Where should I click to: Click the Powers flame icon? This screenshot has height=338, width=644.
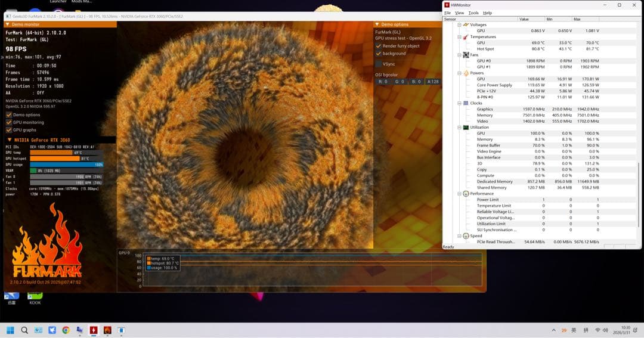click(x=466, y=73)
